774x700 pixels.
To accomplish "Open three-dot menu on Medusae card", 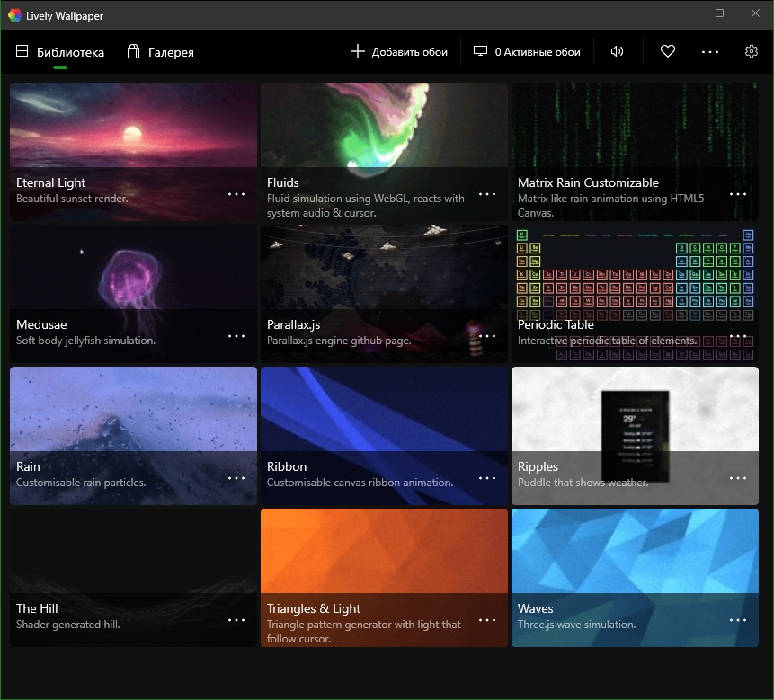I will tap(236, 336).
